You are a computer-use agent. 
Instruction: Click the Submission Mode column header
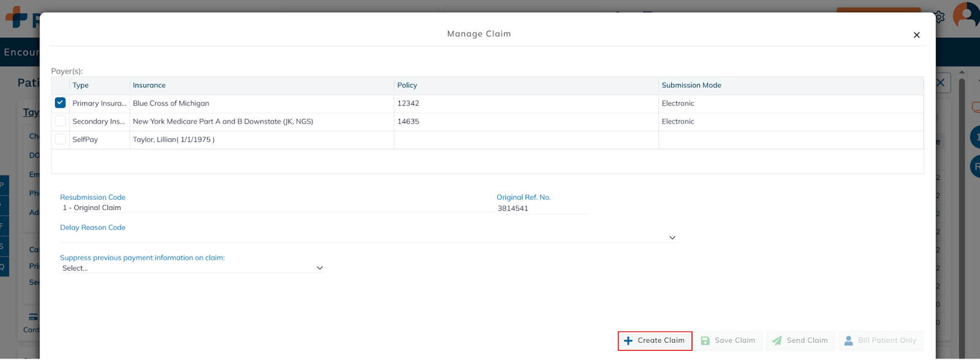(691, 86)
